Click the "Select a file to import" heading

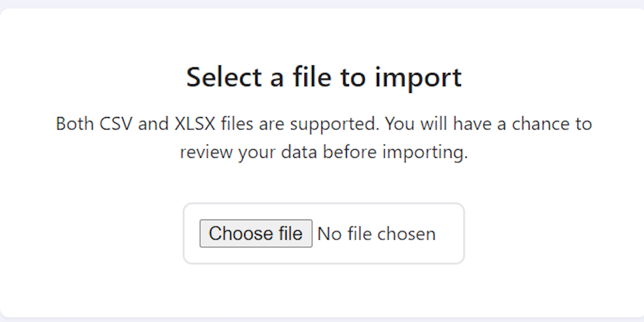point(324,77)
